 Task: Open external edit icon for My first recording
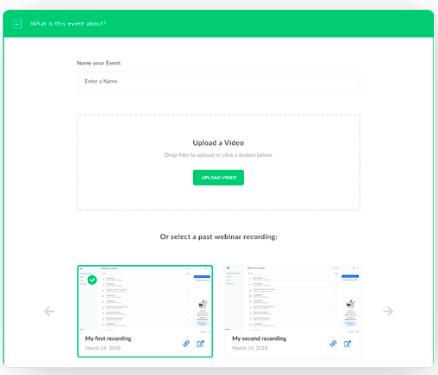point(200,343)
